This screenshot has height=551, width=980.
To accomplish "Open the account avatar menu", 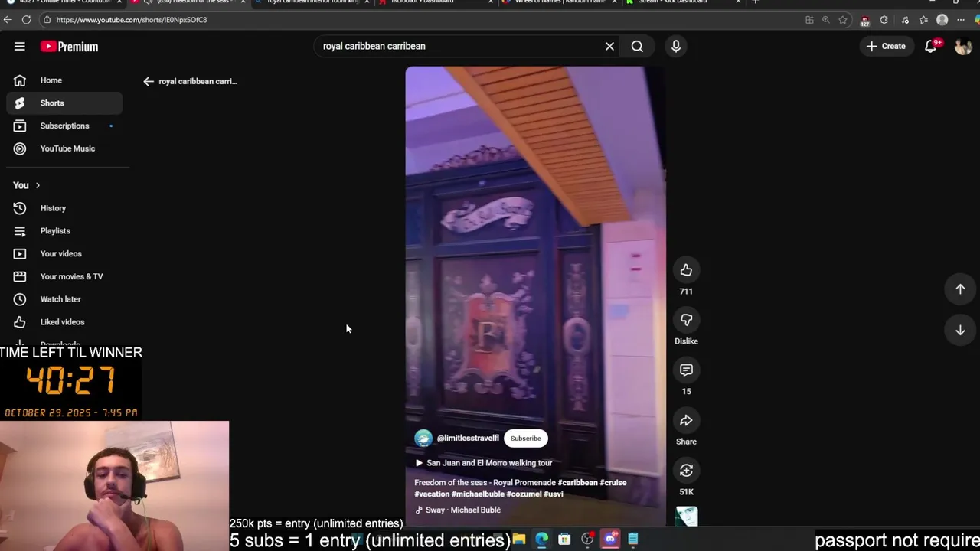I will pos(963,47).
